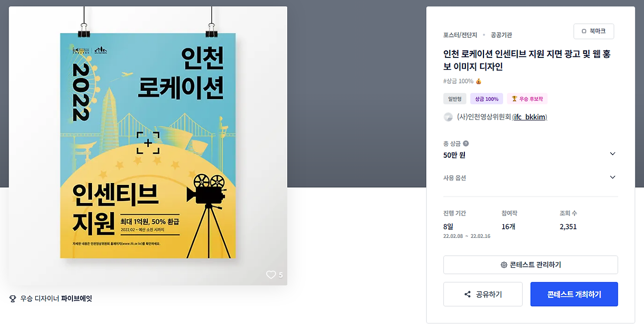Click the gear icon in 콘테스트 관리하기
This screenshot has width=644, height=327.
(504, 265)
